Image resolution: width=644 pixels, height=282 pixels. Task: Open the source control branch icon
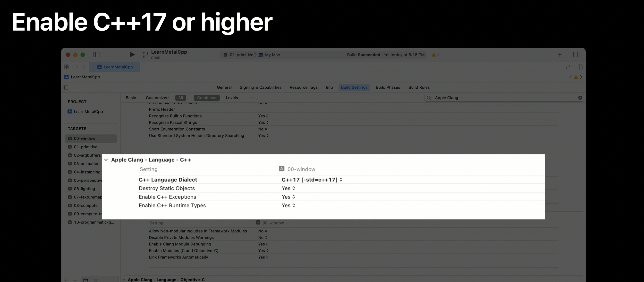pos(145,55)
